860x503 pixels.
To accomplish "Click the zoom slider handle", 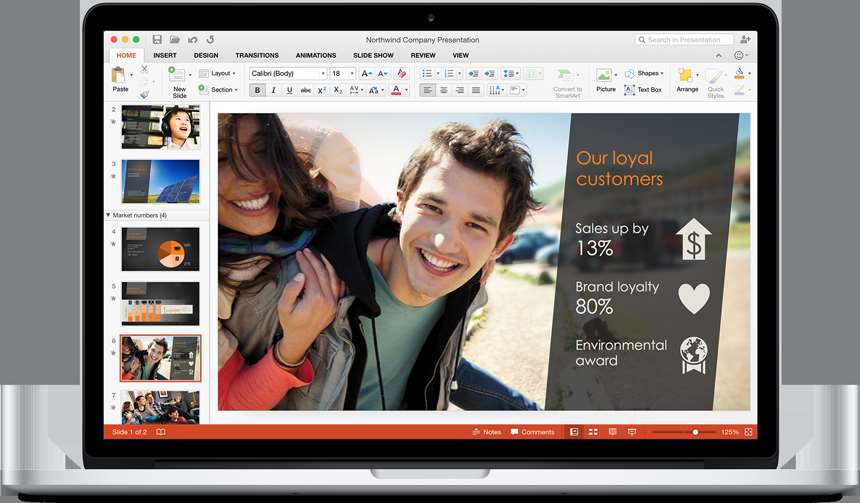I will [x=695, y=432].
